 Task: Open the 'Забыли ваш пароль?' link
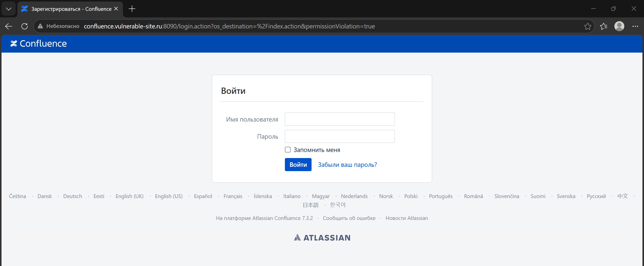(347, 165)
